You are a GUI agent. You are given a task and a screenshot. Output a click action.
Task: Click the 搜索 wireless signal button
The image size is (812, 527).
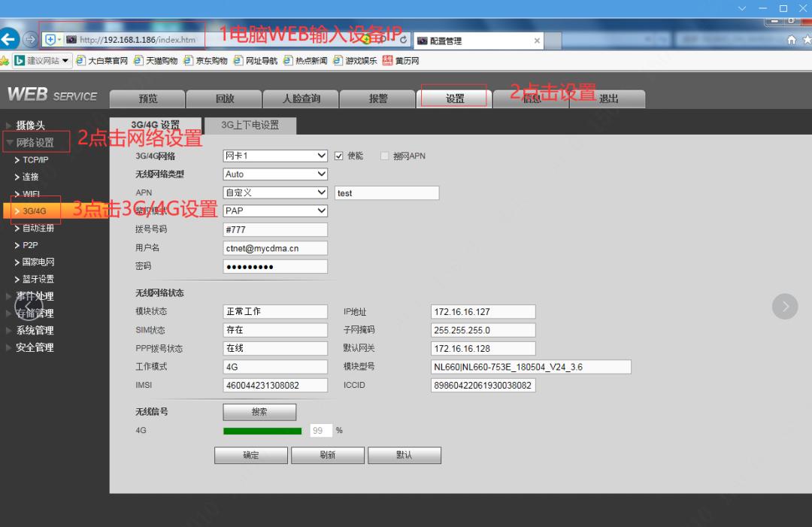259,412
